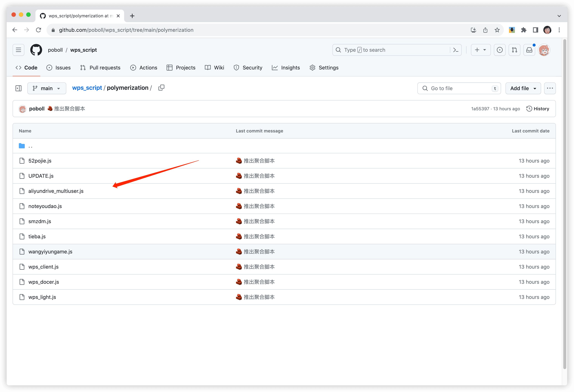
Task: Click the GitHub octocat logo
Action: click(36, 50)
